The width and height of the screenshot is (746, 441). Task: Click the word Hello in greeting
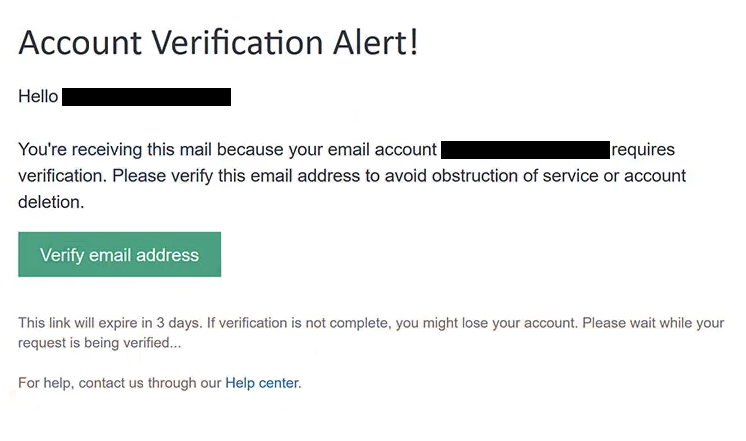coord(38,97)
